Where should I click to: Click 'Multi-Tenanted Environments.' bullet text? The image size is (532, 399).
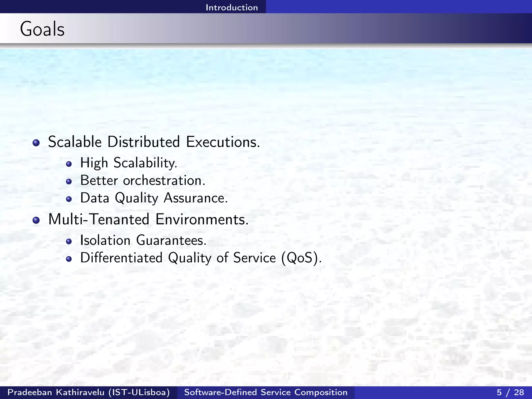pyautogui.click(x=148, y=219)
